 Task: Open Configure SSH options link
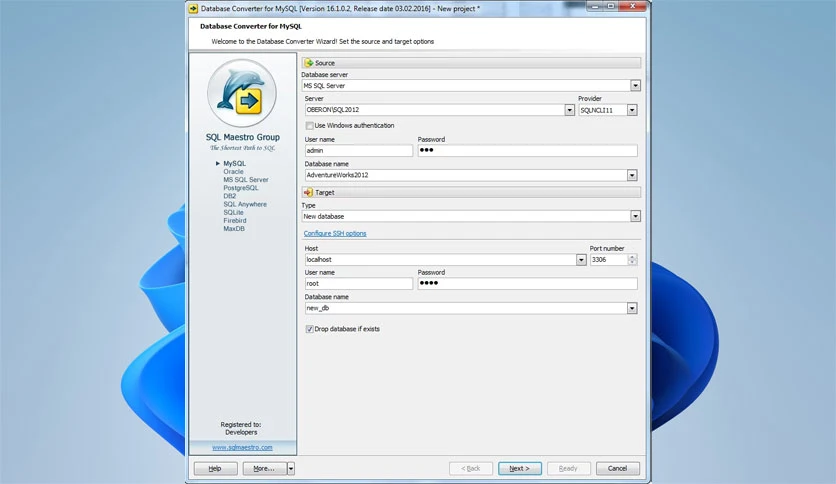click(335, 233)
